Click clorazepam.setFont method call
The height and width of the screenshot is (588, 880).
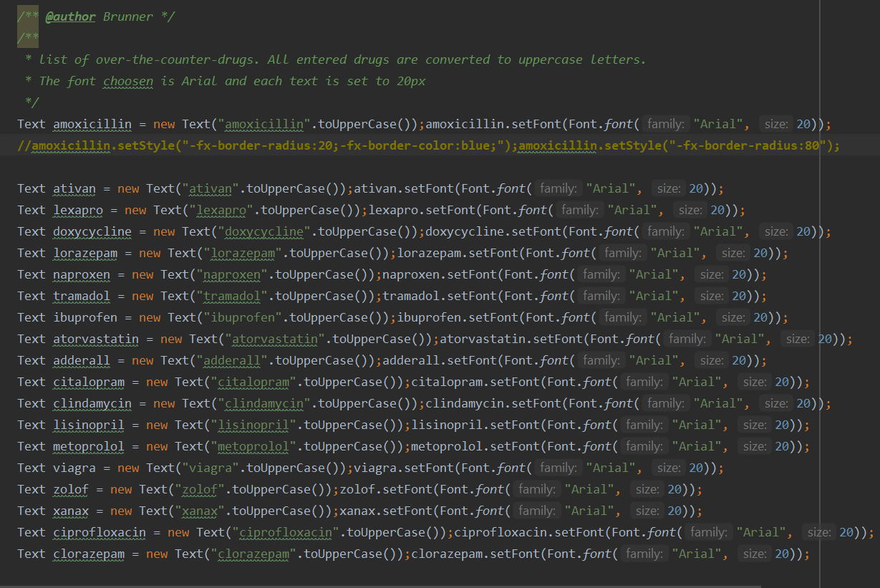475,554
